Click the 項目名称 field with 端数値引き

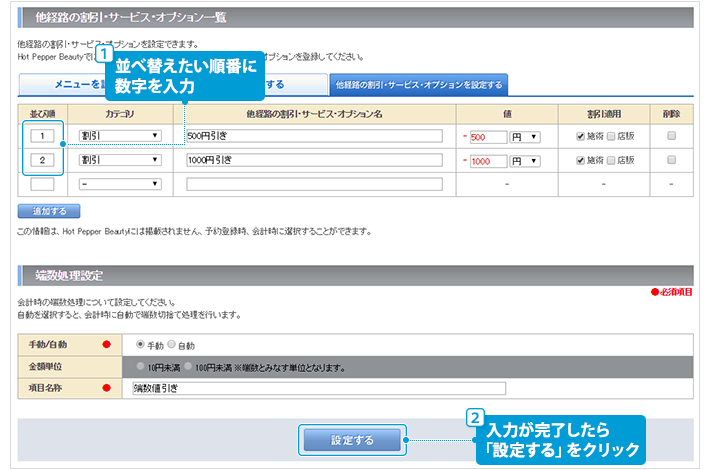tap(319, 389)
